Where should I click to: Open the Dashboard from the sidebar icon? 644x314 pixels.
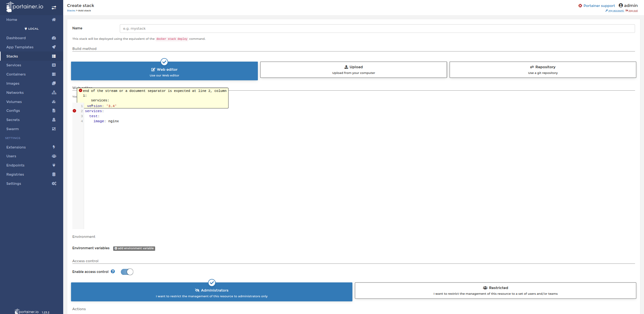click(54, 38)
